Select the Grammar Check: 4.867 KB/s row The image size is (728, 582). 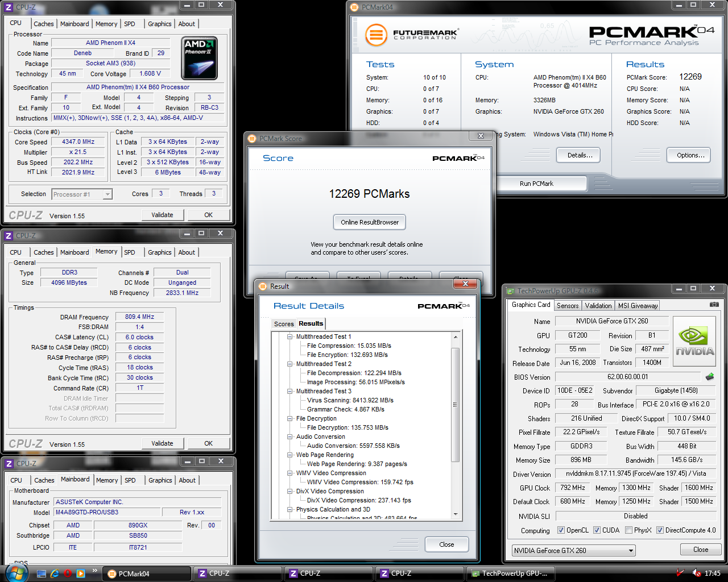(x=346, y=409)
